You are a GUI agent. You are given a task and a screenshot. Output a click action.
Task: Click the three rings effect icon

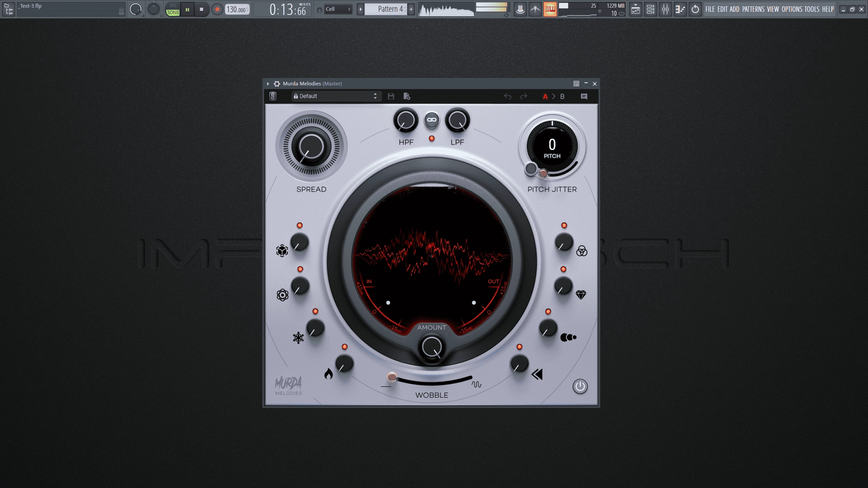pos(582,251)
